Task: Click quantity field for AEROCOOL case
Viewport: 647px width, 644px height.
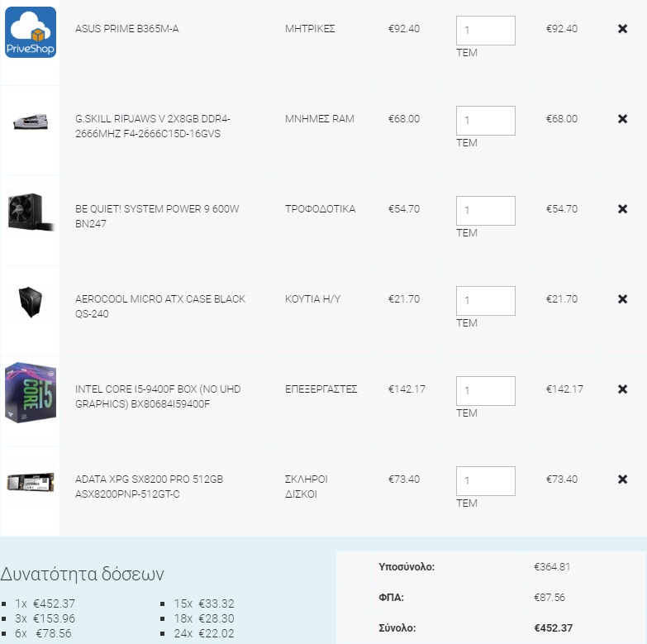Action: click(486, 301)
